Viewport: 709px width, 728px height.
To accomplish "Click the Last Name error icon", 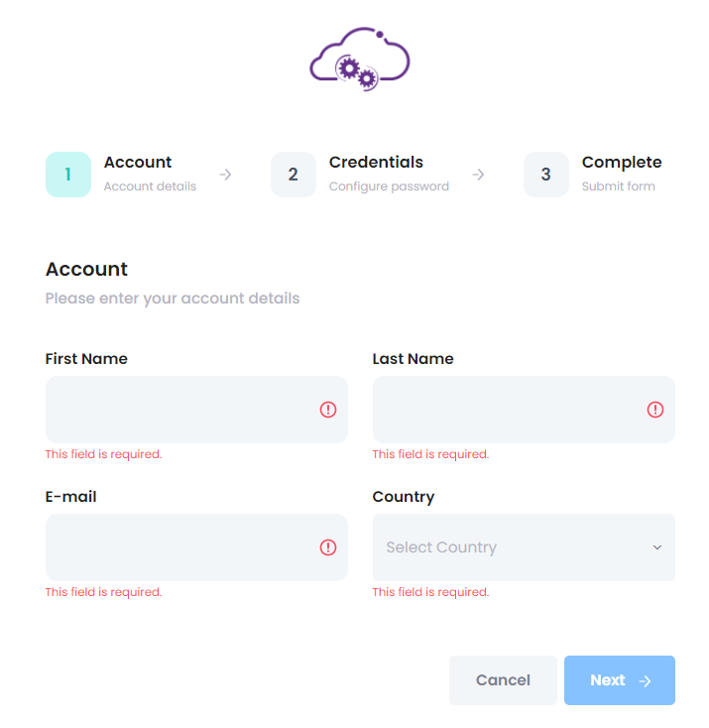I will pos(655,410).
